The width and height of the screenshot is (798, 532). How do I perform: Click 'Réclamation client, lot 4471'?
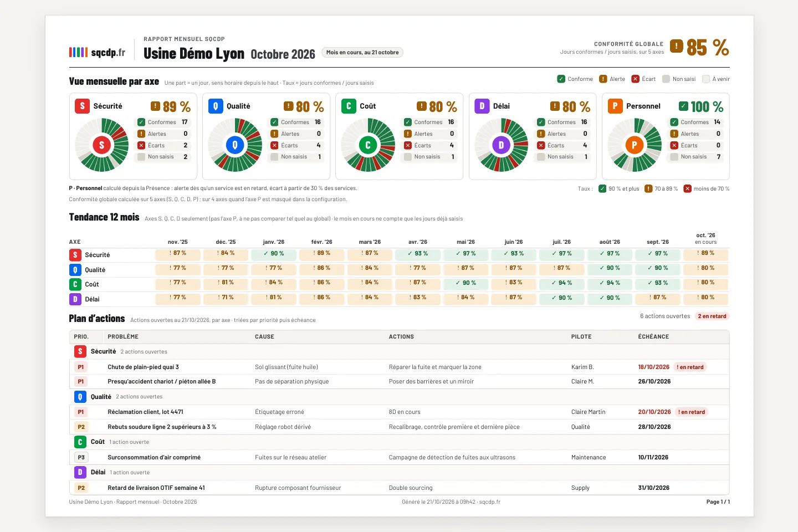point(145,412)
